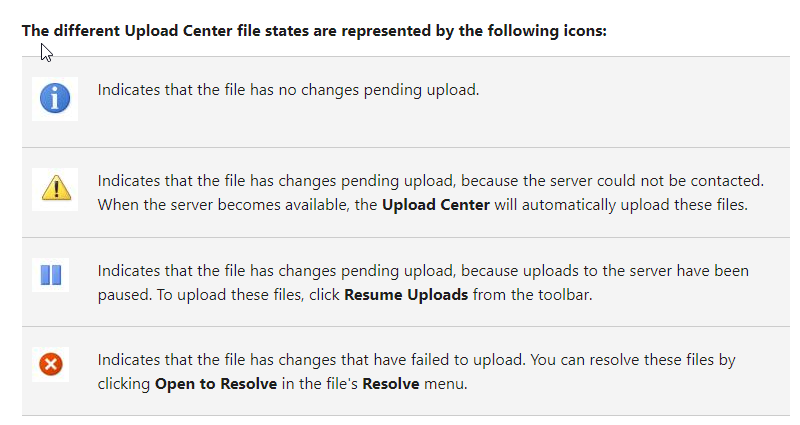Click bold 'Resolve' before the word menu

(x=391, y=384)
